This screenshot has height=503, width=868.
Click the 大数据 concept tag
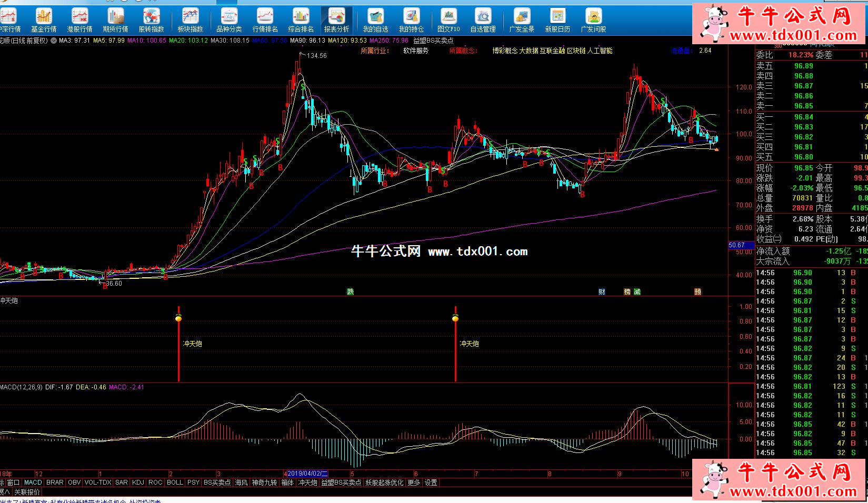(528, 51)
